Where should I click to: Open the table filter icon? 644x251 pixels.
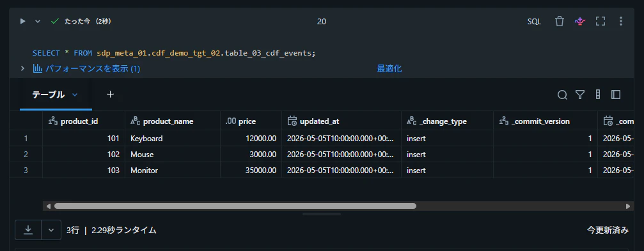pos(580,95)
